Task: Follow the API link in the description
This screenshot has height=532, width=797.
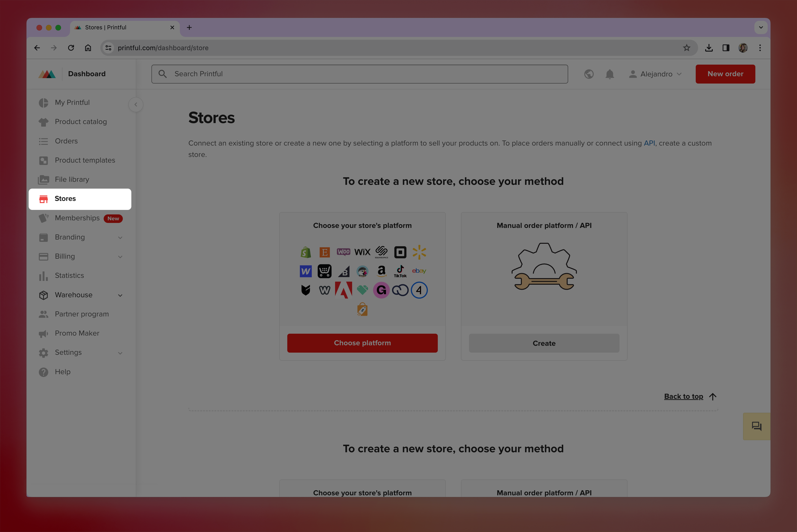Action: [649, 143]
